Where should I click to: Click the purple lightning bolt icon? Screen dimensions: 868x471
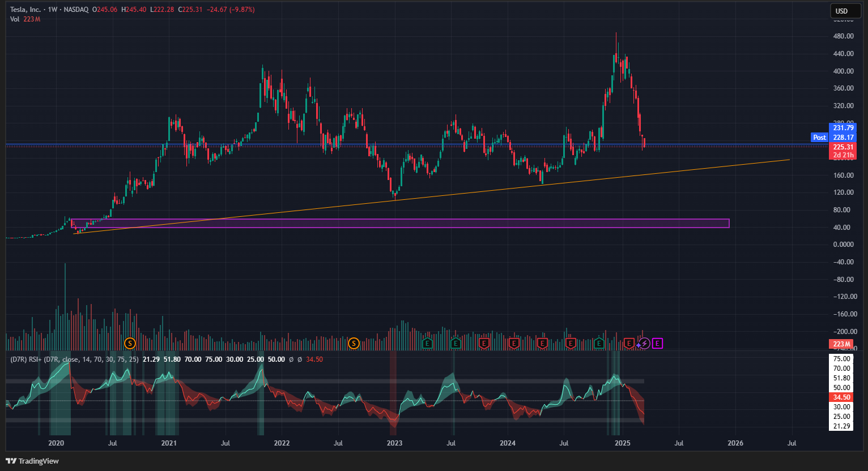point(644,343)
